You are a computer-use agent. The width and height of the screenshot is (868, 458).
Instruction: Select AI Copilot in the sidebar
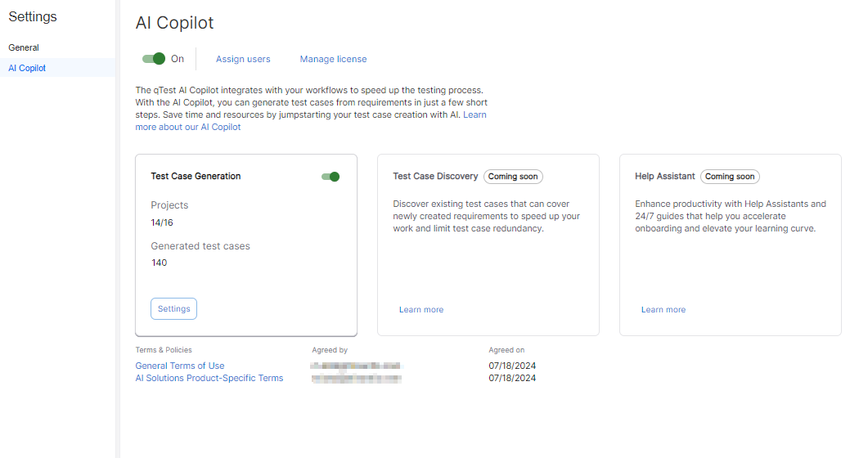tap(27, 68)
